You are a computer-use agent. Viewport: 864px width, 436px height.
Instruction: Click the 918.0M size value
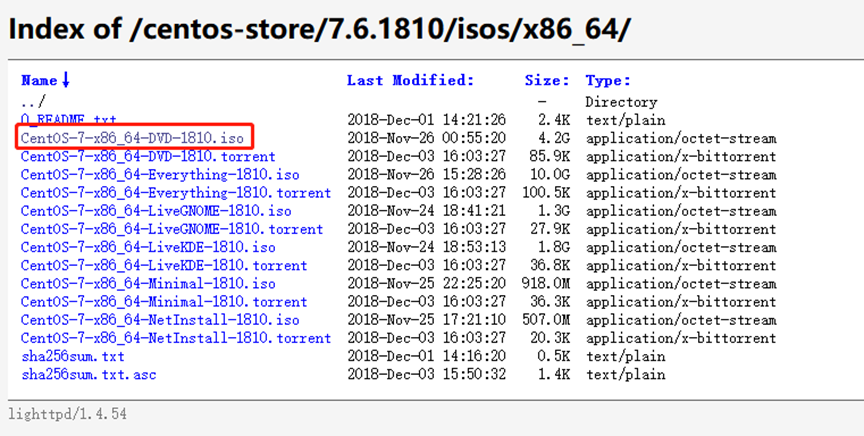(546, 284)
